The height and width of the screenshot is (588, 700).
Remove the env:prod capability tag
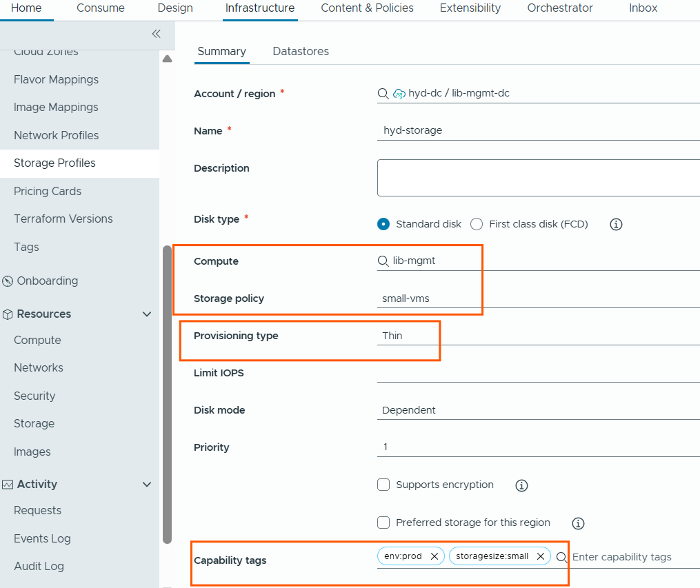click(434, 556)
